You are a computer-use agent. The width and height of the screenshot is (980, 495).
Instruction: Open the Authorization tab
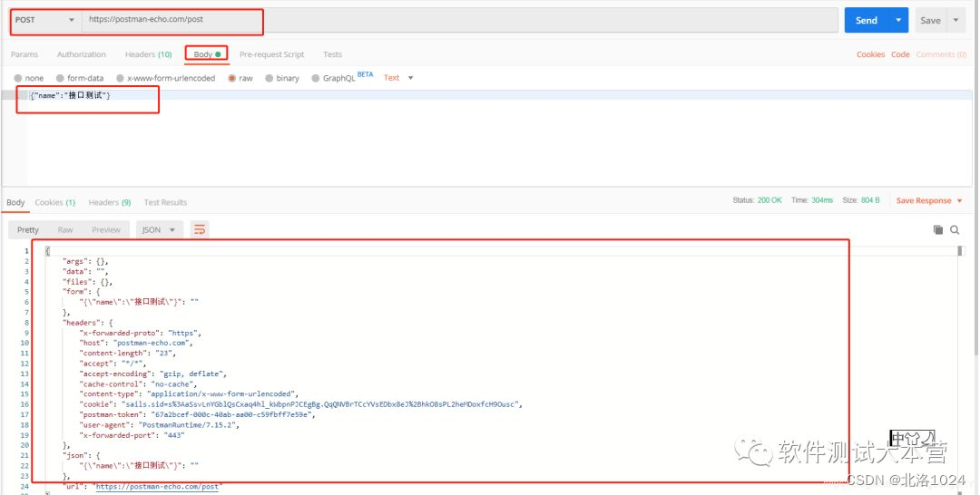(x=82, y=54)
